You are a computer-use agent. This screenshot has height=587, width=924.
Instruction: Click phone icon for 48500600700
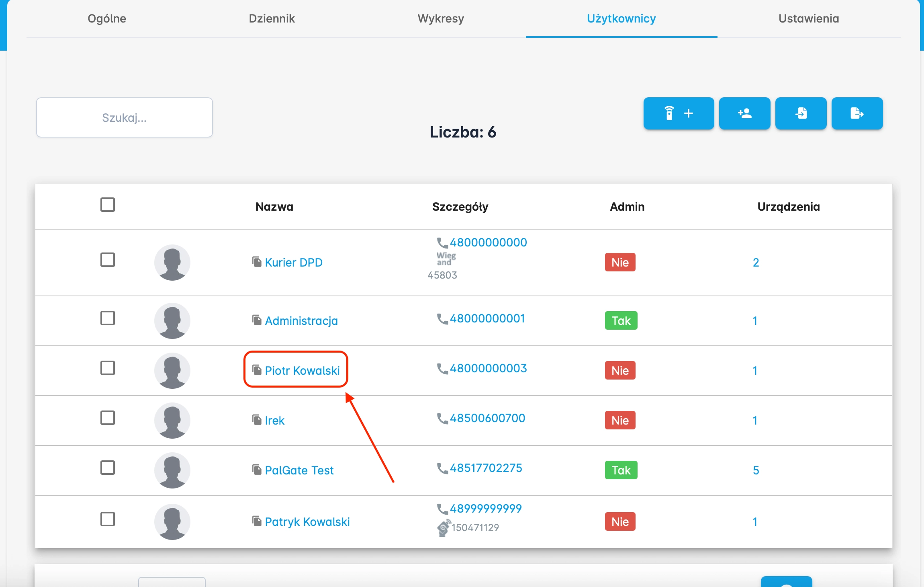442,419
